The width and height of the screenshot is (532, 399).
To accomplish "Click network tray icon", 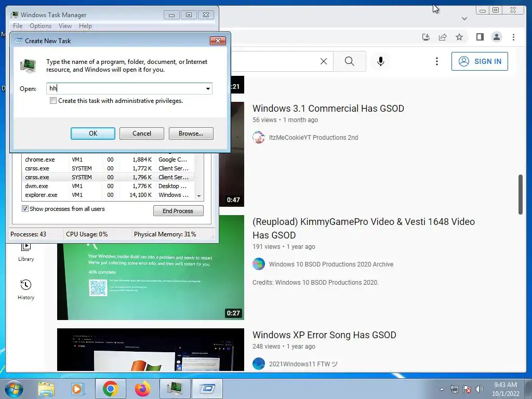I will pyautogui.click(x=454, y=389).
